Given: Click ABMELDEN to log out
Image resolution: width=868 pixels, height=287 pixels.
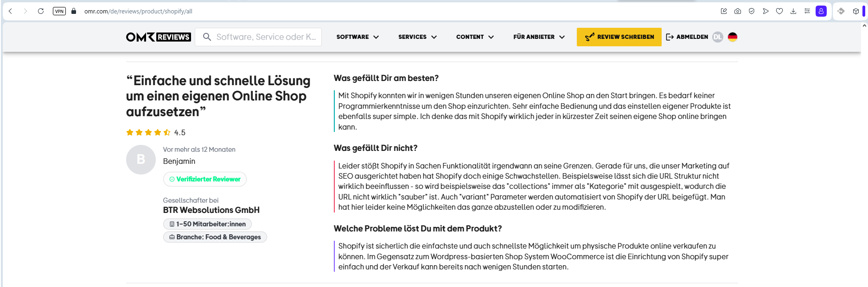Looking at the screenshot, I should [x=687, y=37].
